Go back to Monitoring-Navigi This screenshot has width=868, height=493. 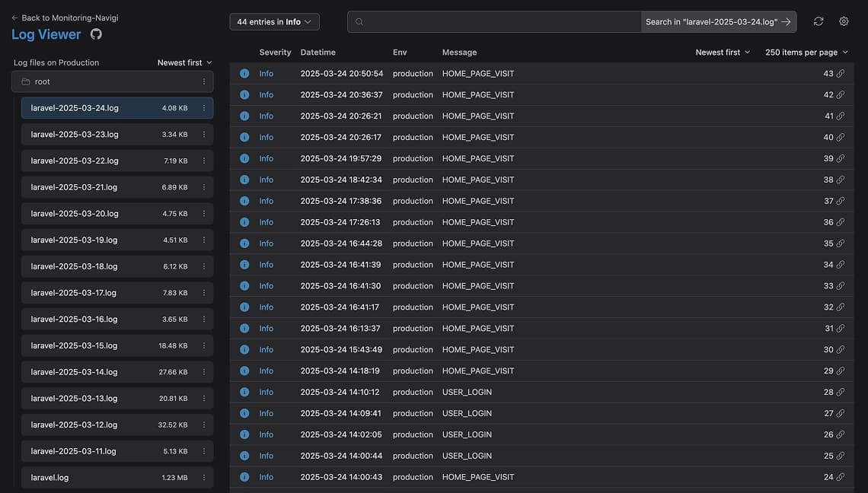[x=65, y=17]
